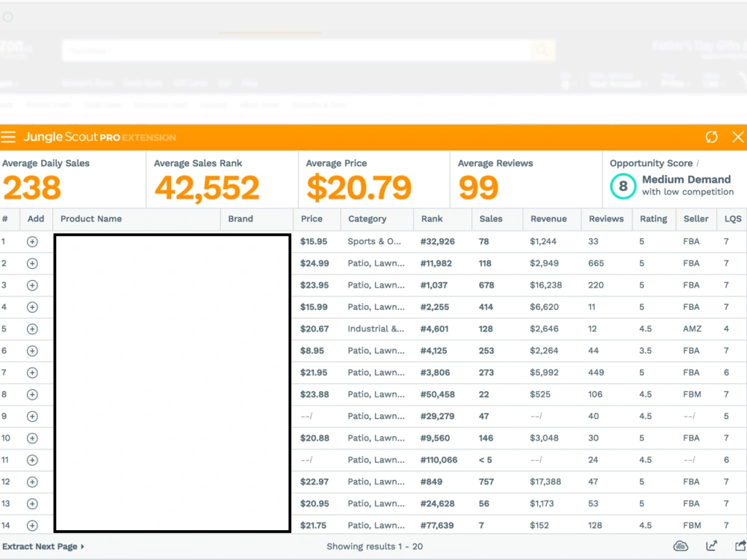Add product row 5 to tracker
This screenshot has width=747, height=560.
coord(32,329)
